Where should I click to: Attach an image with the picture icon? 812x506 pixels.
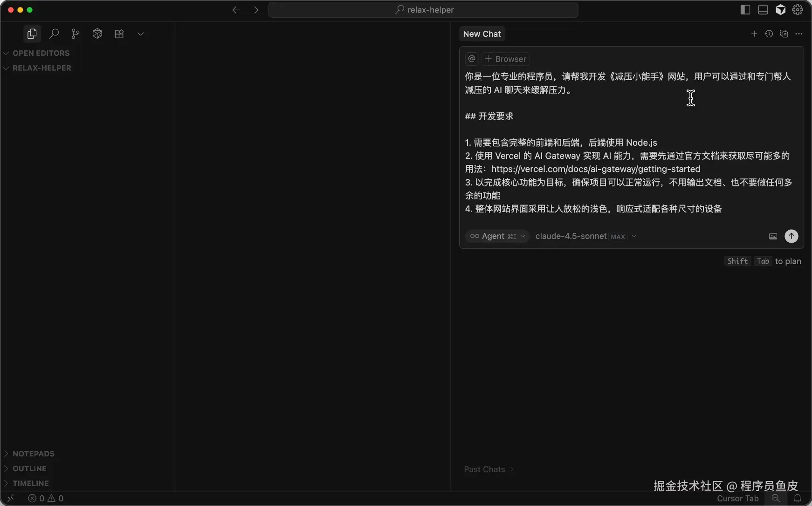pyautogui.click(x=773, y=236)
